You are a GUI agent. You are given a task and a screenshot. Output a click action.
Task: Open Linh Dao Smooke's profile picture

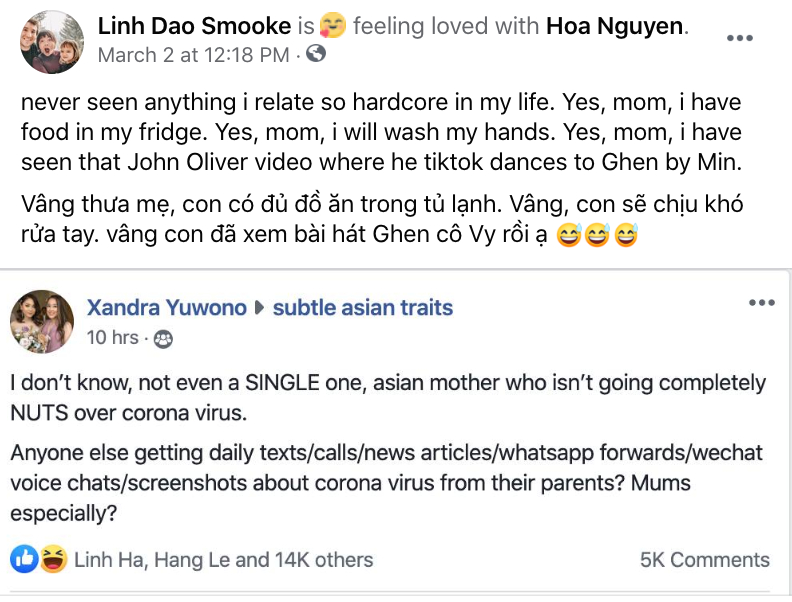tap(52, 42)
